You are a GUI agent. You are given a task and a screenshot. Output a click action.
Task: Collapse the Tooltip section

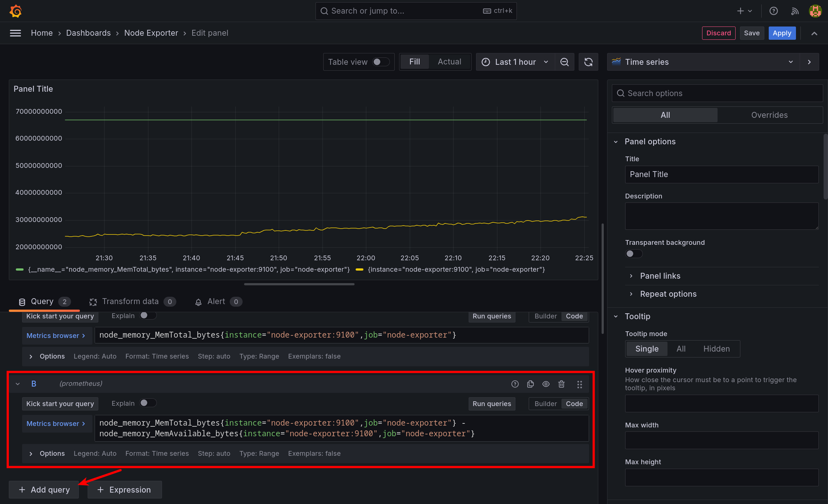(637, 317)
